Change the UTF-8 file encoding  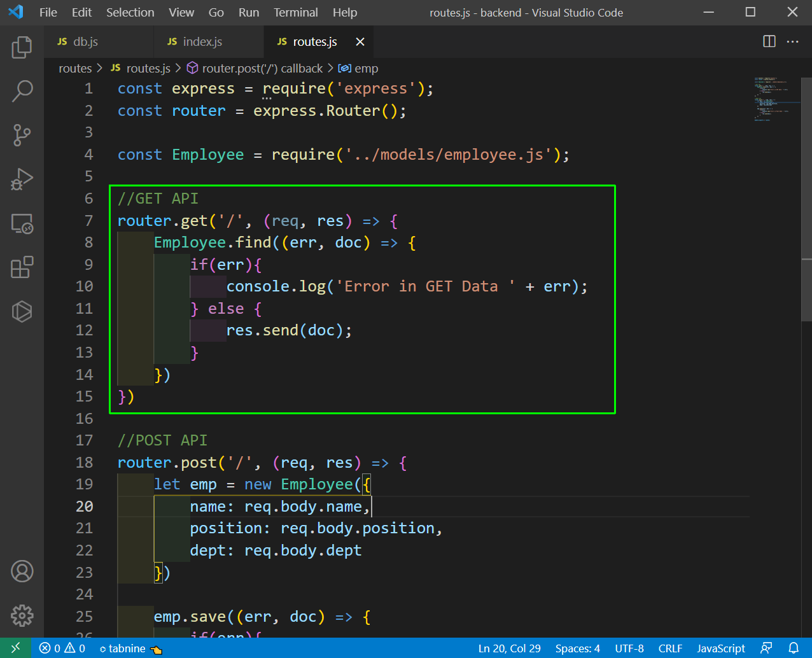[629, 648]
